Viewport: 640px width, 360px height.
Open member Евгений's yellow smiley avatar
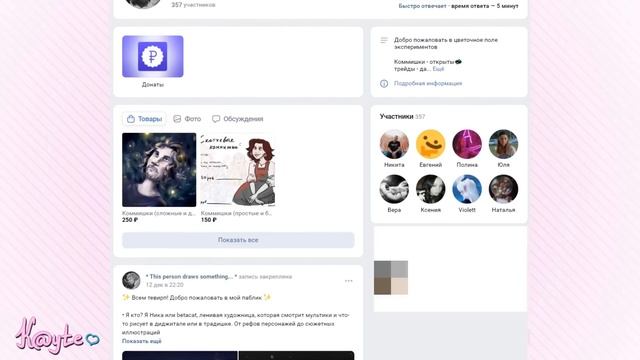(x=431, y=144)
